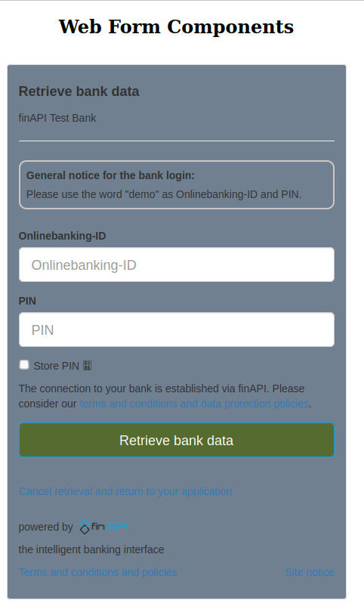364x616 pixels.
Task: Click the finAPI Test Bank name
Action: pyautogui.click(x=57, y=118)
